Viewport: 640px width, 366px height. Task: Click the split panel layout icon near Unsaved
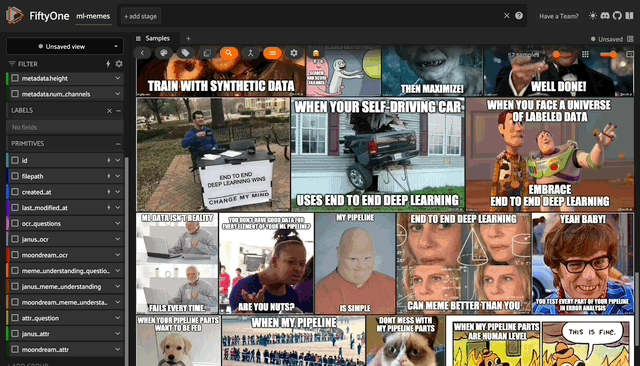(x=630, y=39)
